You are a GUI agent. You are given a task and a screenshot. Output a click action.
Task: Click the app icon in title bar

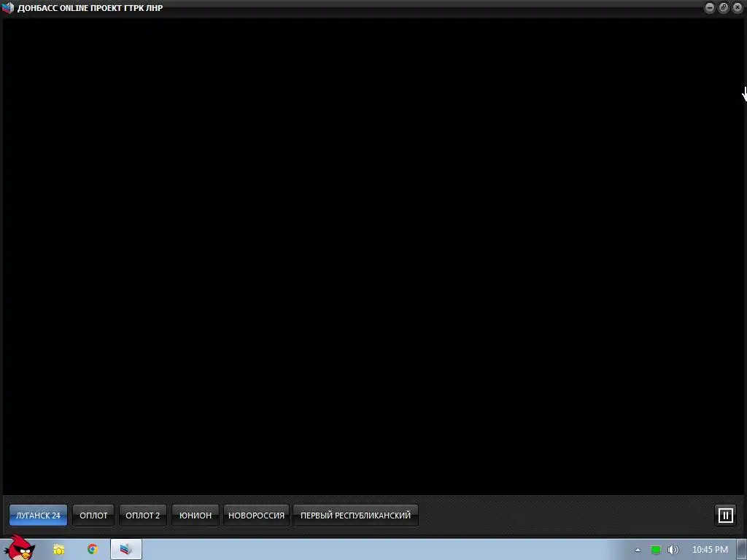click(x=8, y=7)
